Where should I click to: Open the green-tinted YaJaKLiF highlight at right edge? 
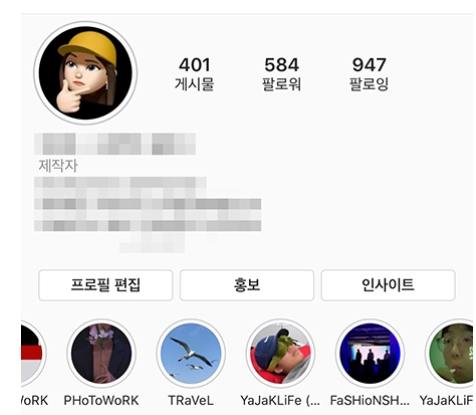(x=450, y=353)
